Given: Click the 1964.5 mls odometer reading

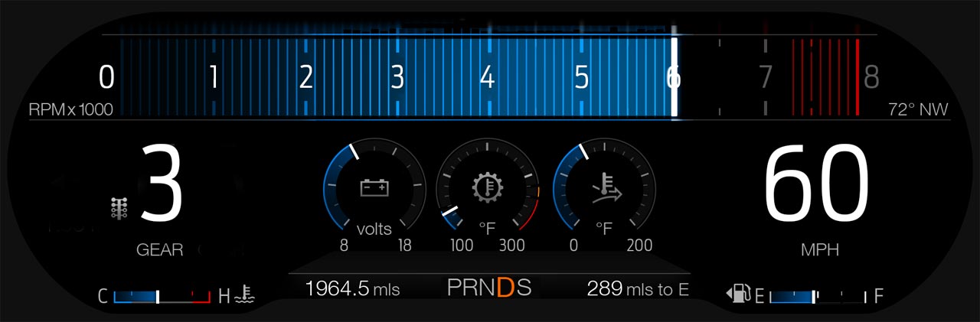Looking at the screenshot, I should click(x=352, y=288).
